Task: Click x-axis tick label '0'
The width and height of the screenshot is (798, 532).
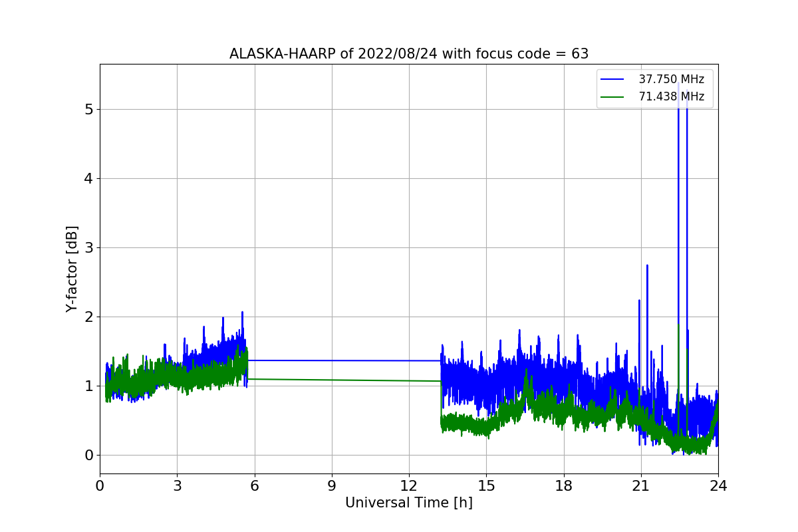Action: click(x=100, y=486)
